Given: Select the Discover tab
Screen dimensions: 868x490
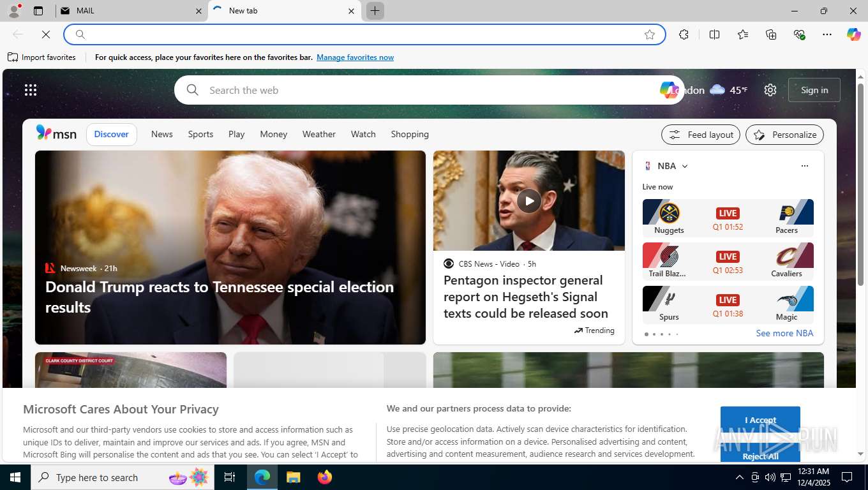Looking at the screenshot, I should [112, 134].
